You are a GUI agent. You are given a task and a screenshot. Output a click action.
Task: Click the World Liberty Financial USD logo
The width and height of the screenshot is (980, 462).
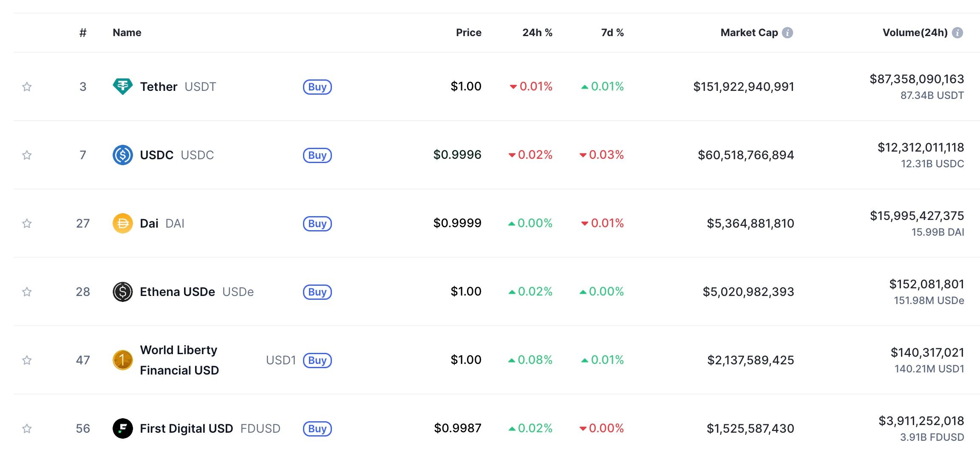[x=122, y=360]
